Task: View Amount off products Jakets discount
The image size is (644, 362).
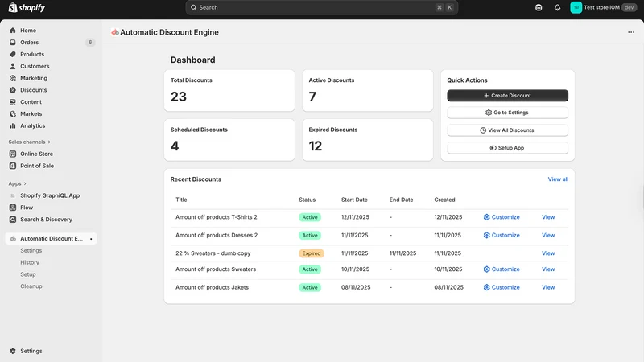Action: pos(548,287)
